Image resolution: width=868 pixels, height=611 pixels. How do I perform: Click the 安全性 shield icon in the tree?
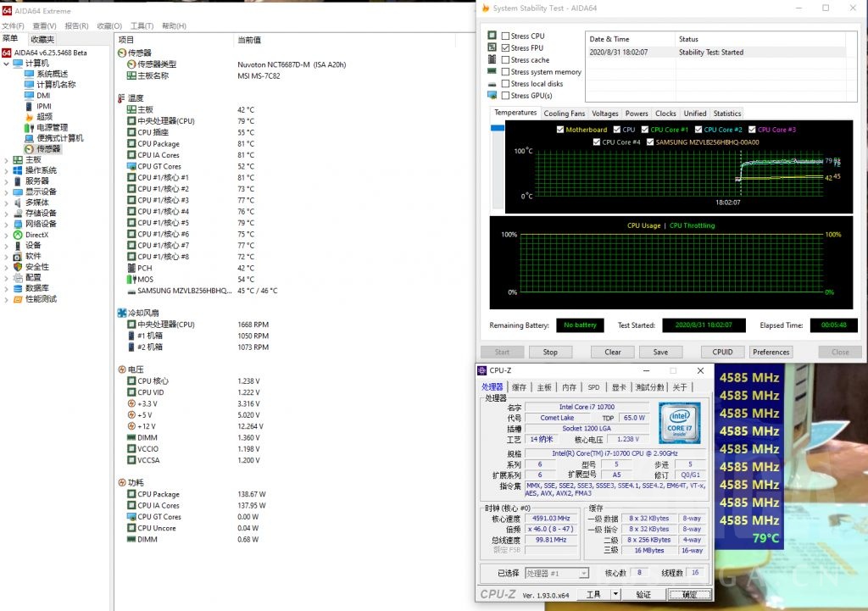coord(18,267)
